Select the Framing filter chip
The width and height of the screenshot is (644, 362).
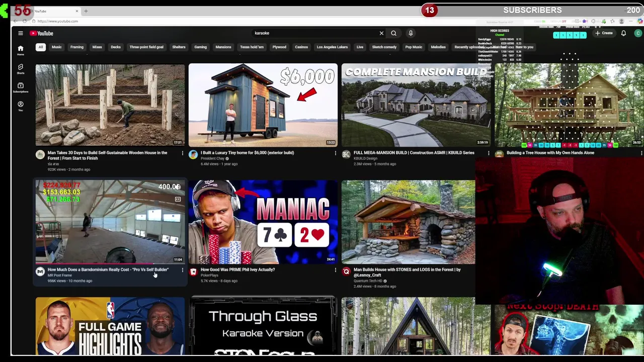(77, 47)
